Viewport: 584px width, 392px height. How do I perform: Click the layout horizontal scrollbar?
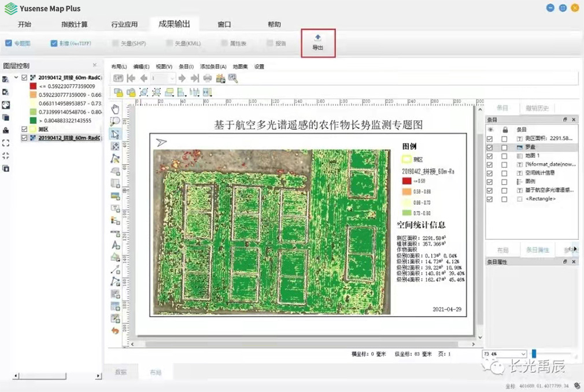tap(302, 345)
